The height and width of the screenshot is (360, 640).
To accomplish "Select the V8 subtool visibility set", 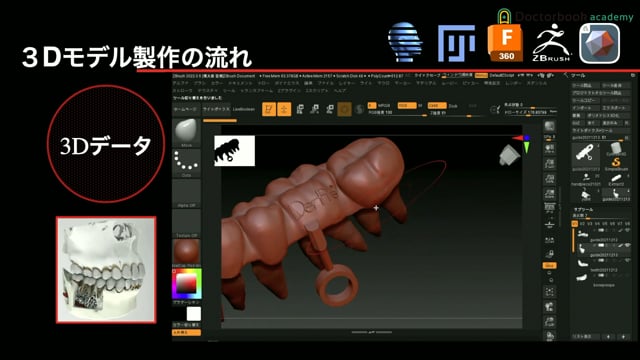I will [627, 224].
